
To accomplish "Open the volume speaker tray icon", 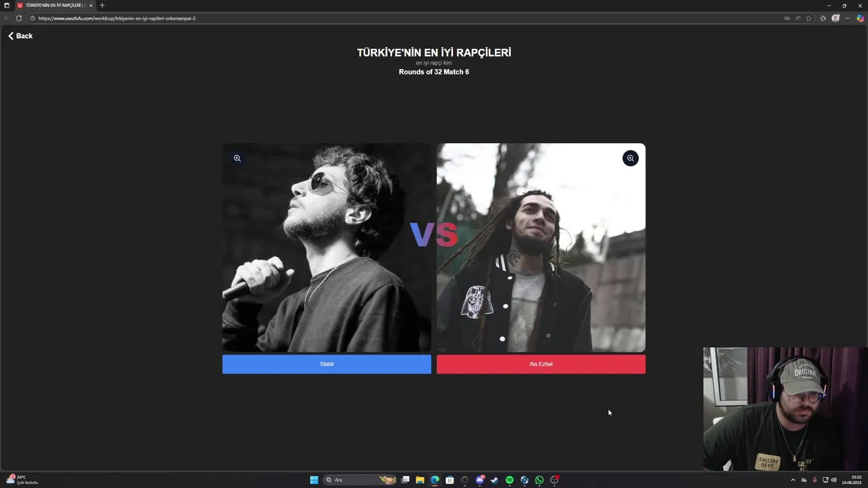I will [x=833, y=480].
